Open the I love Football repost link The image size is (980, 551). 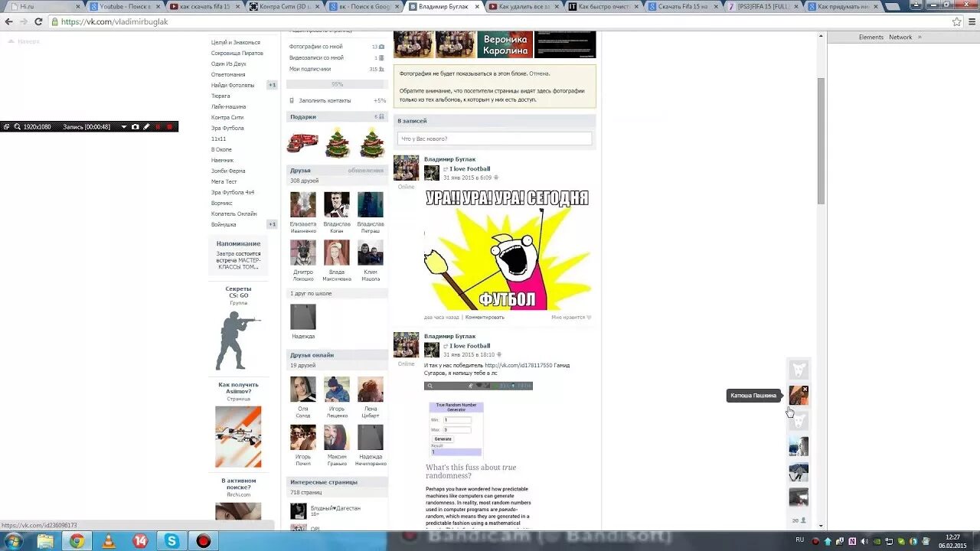tap(469, 168)
